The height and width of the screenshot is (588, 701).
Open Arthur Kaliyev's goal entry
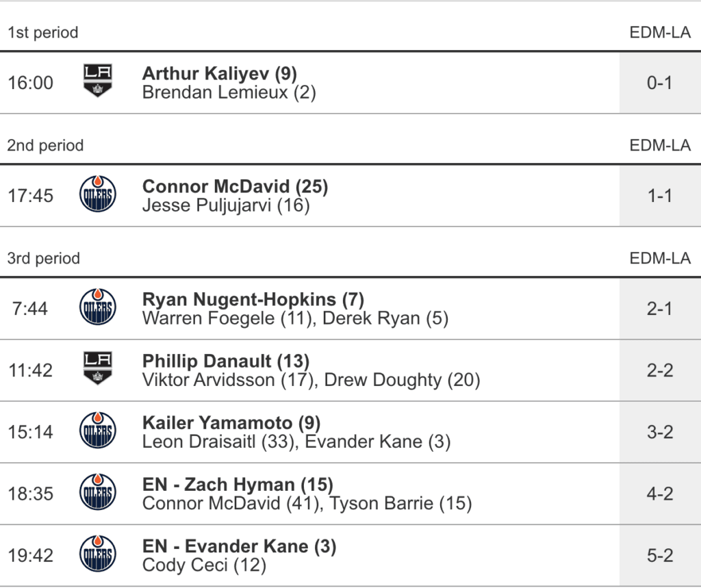(219, 73)
